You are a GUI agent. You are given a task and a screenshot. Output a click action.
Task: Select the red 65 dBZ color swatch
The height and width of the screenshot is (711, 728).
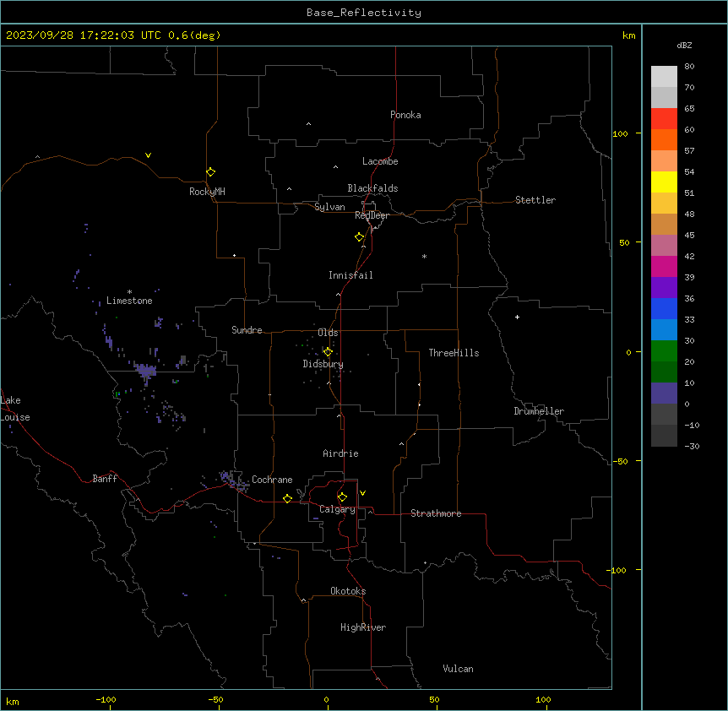[664, 118]
